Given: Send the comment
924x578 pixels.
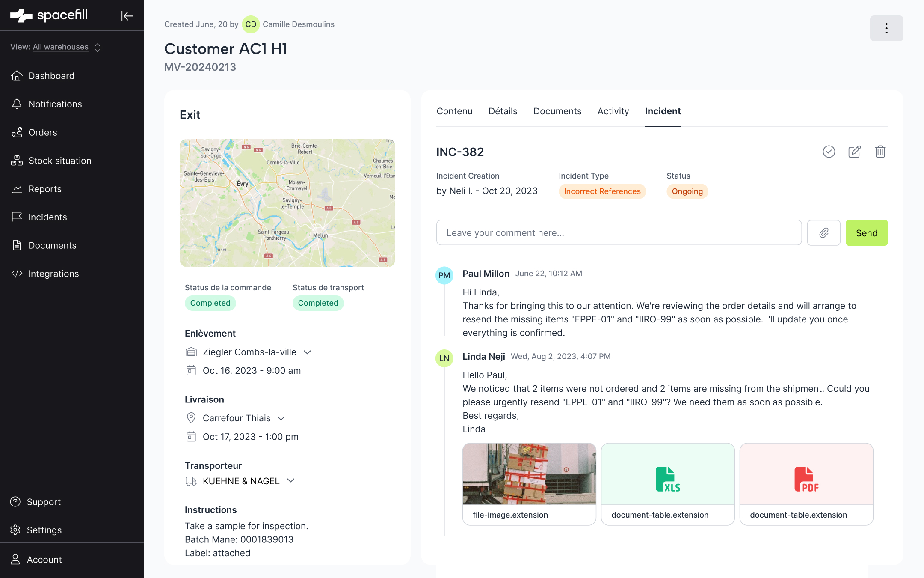Looking at the screenshot, I should [867, 233].
